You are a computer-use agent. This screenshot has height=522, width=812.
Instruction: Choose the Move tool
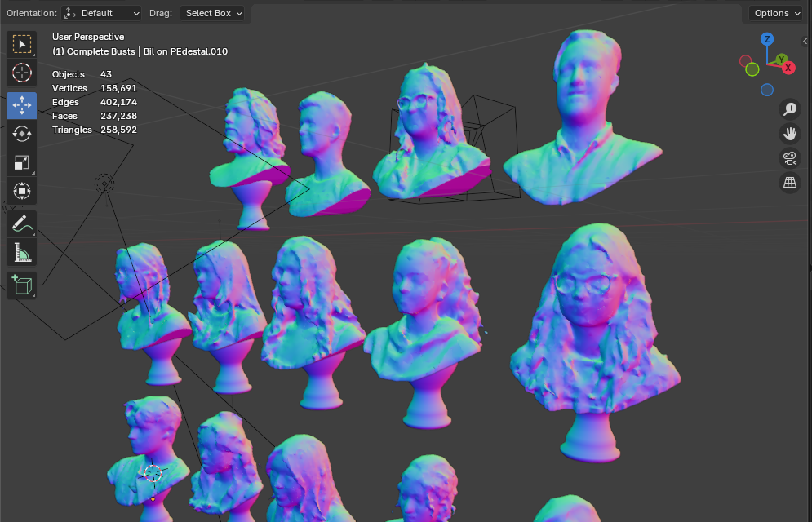pos(22,105)
